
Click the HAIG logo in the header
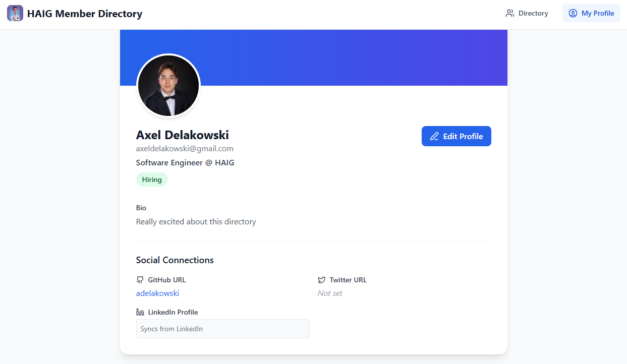pos(15,13)
